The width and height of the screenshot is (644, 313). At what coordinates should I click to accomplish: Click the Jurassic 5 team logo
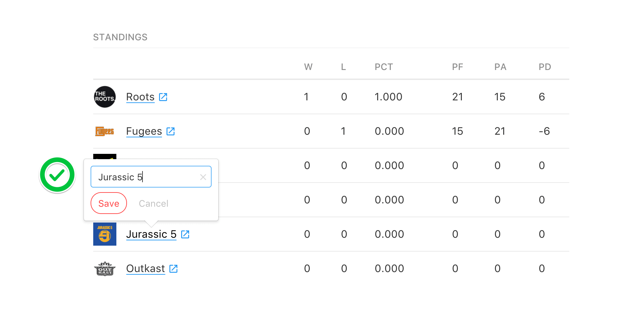click(x=105, y=234)
